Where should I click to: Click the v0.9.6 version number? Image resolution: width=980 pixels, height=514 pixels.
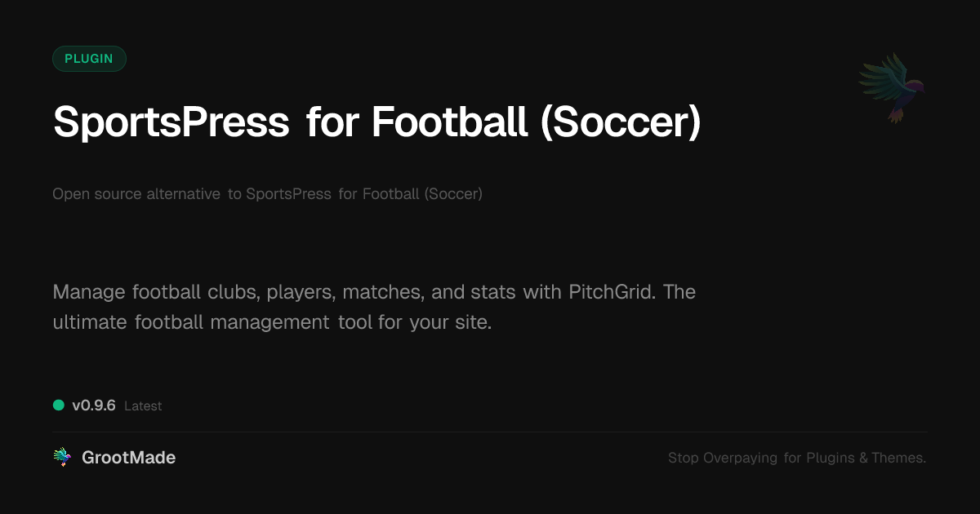tap(94, 405)
